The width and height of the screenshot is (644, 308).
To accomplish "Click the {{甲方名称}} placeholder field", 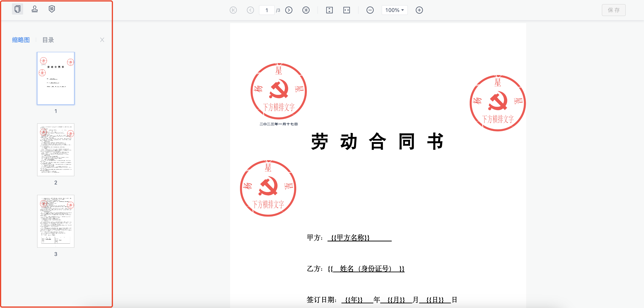I will [x=350, y=237].
